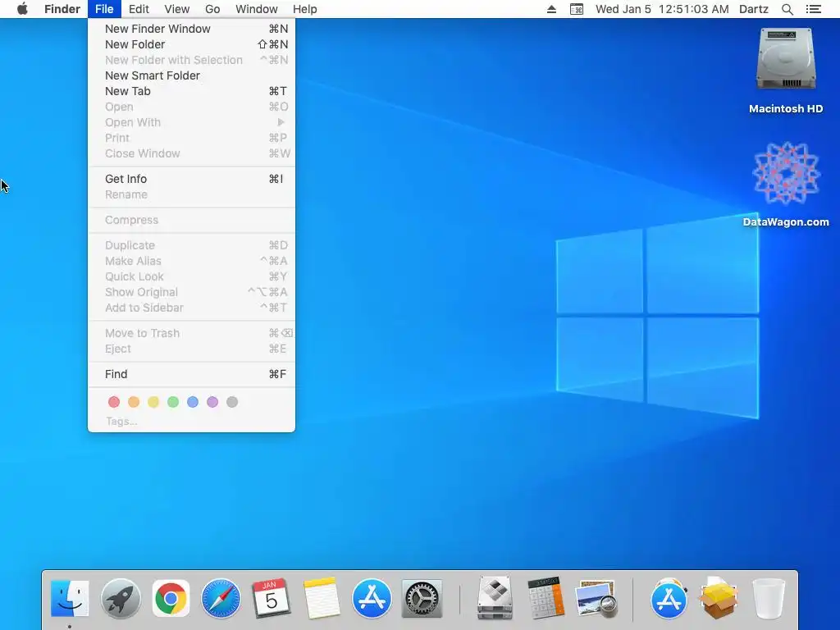Apply the gray tag color
The width and height of the screenshot is (840, 630).
(x=232, y=402)
